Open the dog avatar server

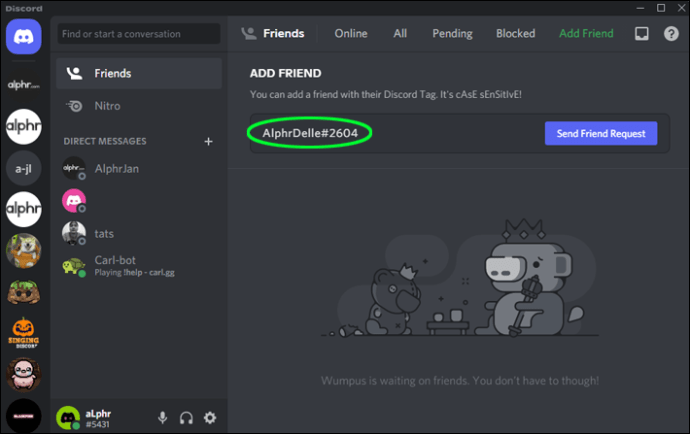coord(24,251)
